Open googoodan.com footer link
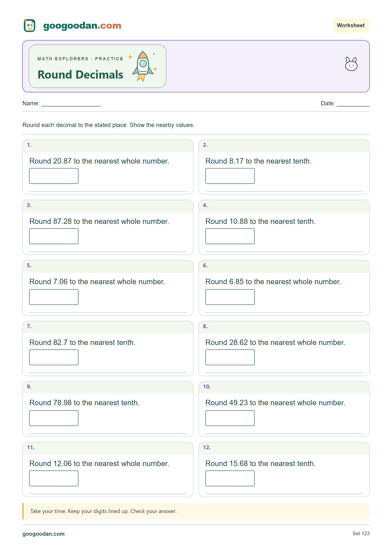392x555 pixels. (43, 534)
